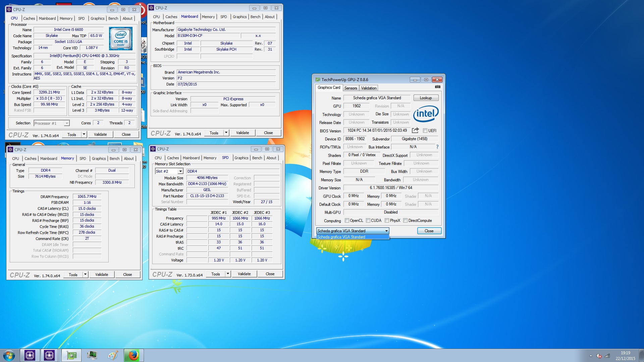Expand Tools arrow in the Mainboard window

(226, 133)
